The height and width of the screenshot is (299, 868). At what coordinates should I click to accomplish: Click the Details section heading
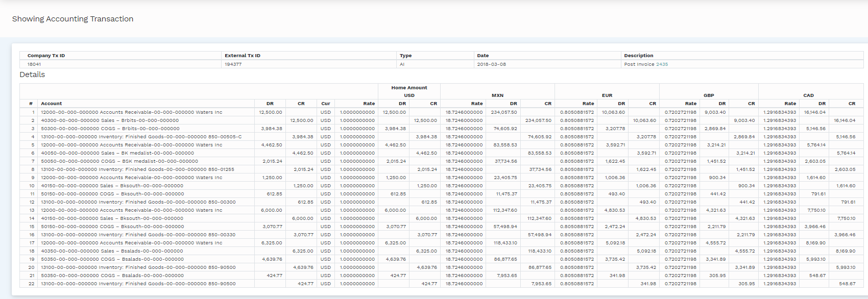32,74
